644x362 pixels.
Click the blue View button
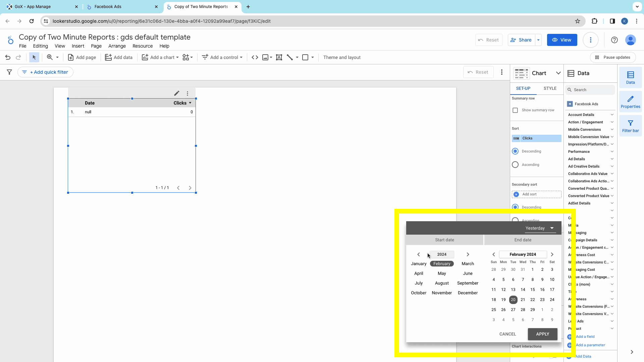(x=562, y=40)
